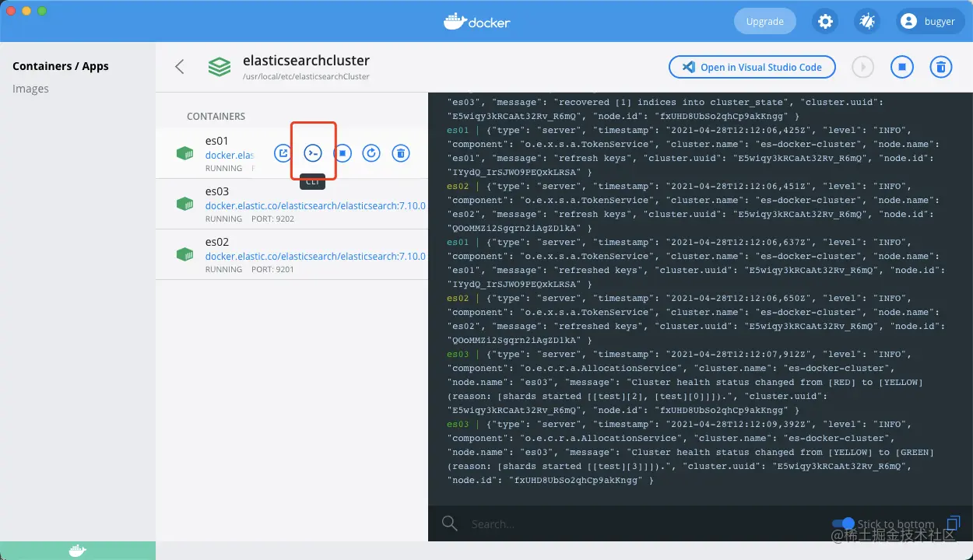
Task: Click Open in Visual Studio Code
Action: pyautogui.click(x=752, y=67)
